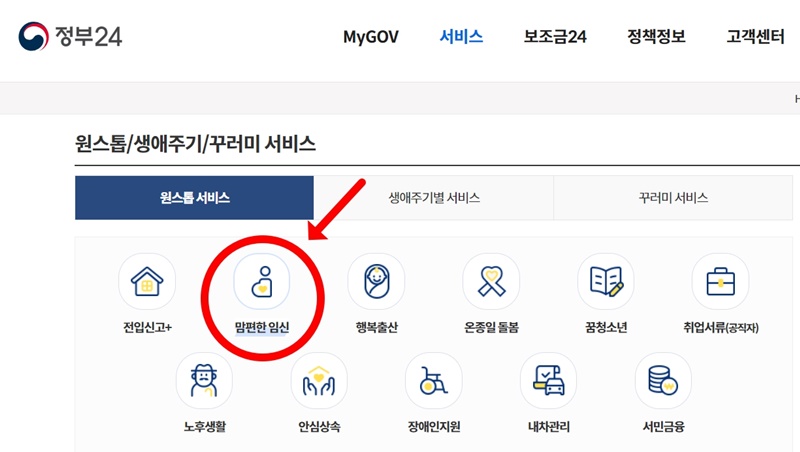Click the 꿈청소년 text label
Viewport: 800px width, 452px height.
coord(606,327)
